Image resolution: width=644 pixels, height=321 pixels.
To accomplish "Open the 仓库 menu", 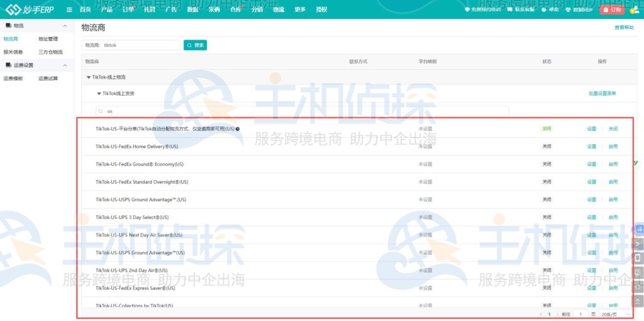I will (x=236, y=9).
